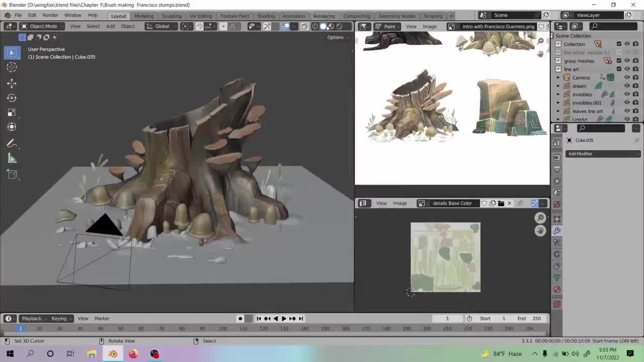Open the View Layer properties tab

[x=557, y=181]
